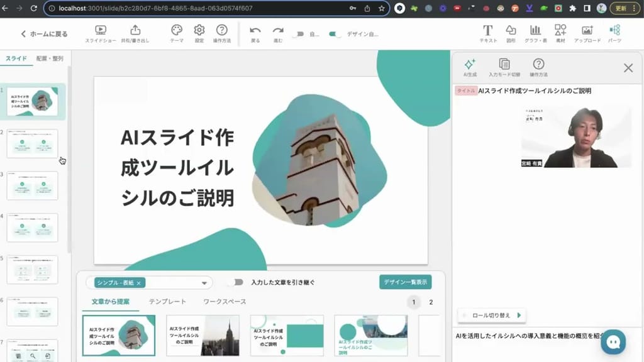Select slide 5 thumbnail
Screen dimensions: 644x362
click(x=33, y=270)
